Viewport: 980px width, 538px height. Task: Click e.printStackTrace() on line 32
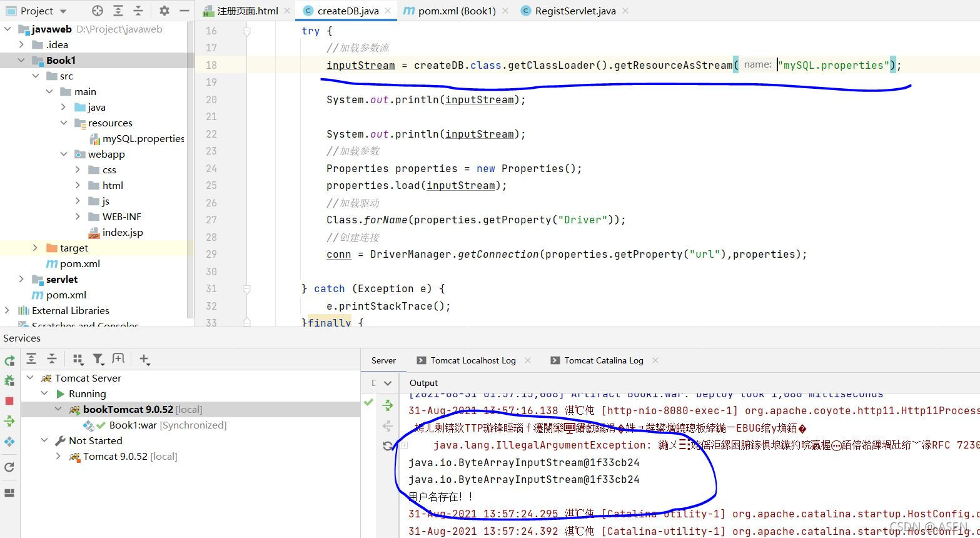click(x=388, y=306)
